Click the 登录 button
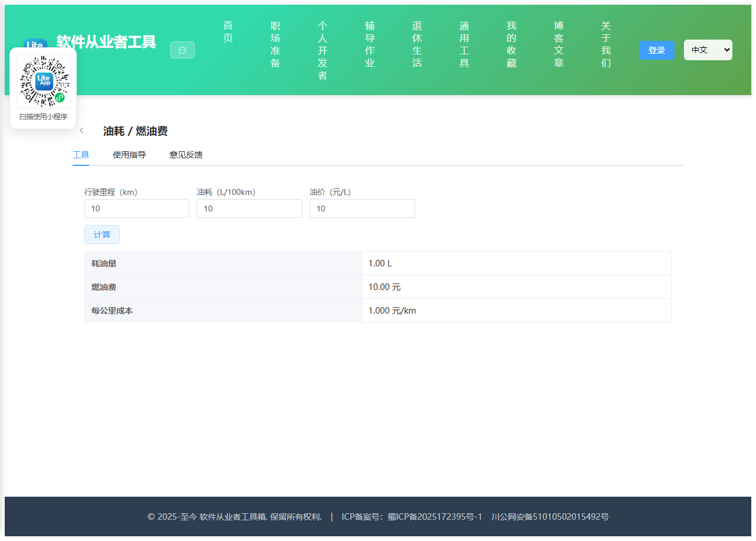This screenshot has height=541, width=756. coord(657,50)
